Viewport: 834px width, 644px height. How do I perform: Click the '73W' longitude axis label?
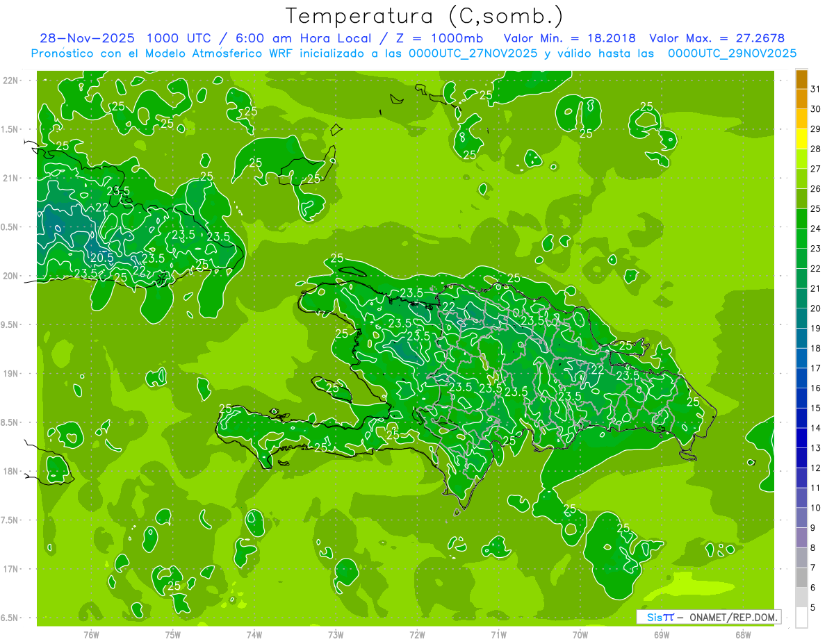(336, 635)
